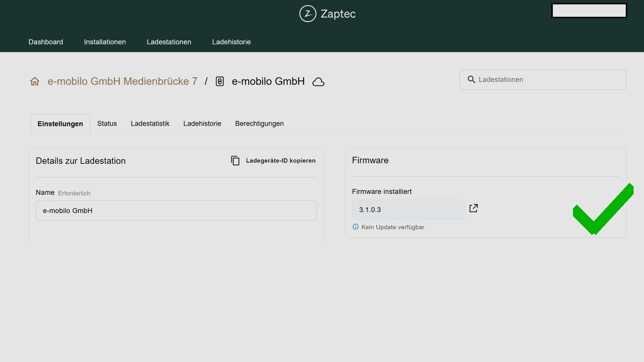This screenshot has height=362, width=644.
Task: Click the search magnifier icon
Action: click(x=471, y=79)
